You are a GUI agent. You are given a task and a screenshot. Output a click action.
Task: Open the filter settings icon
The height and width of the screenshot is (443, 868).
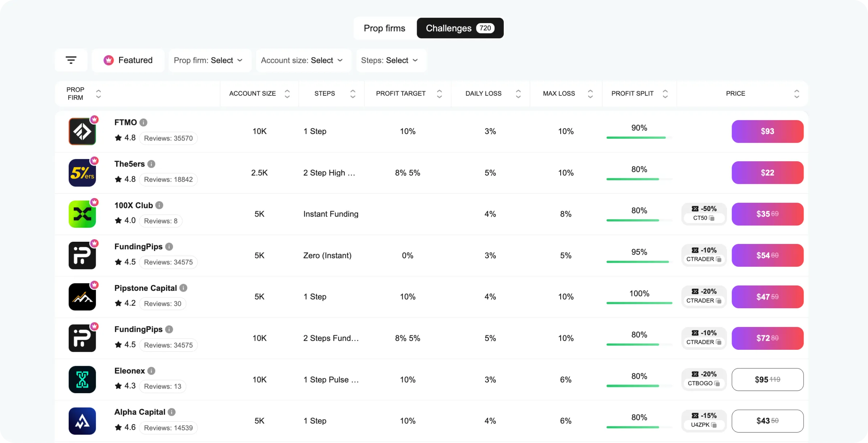[71, 60]
